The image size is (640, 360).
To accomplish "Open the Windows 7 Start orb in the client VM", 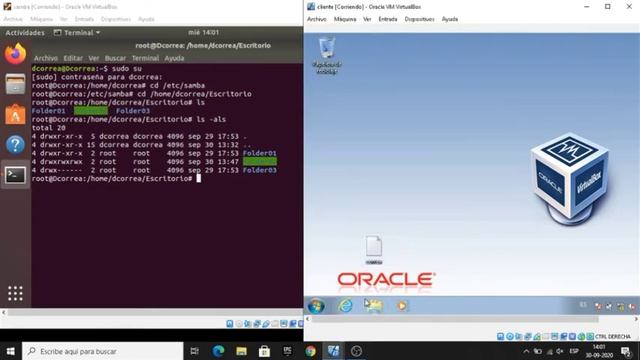I will 316,306.
